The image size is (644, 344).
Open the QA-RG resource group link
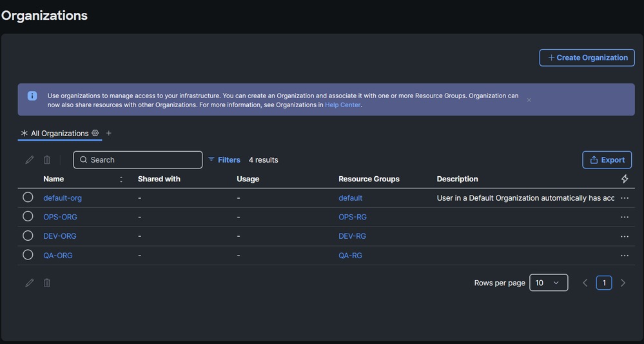(x=350, y=256)
